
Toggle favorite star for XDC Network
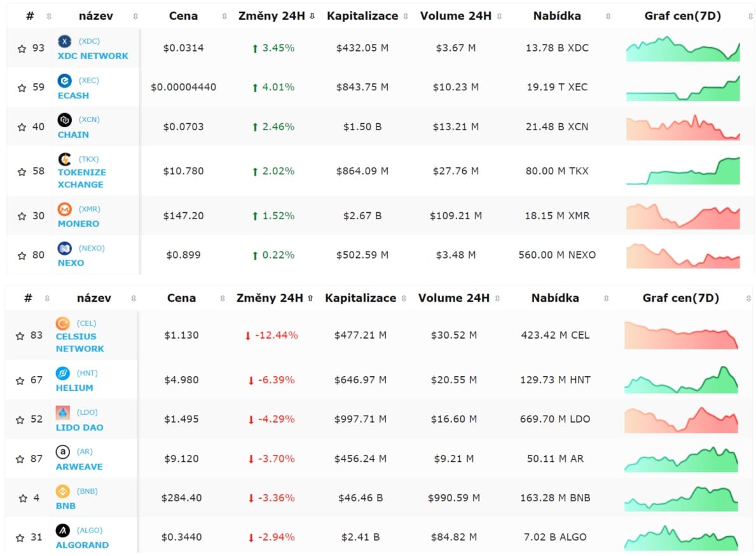point(22,49)
